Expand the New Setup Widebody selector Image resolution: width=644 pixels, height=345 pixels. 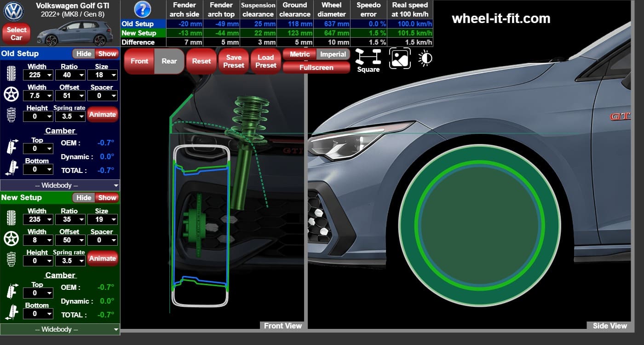tap(60, 329)
